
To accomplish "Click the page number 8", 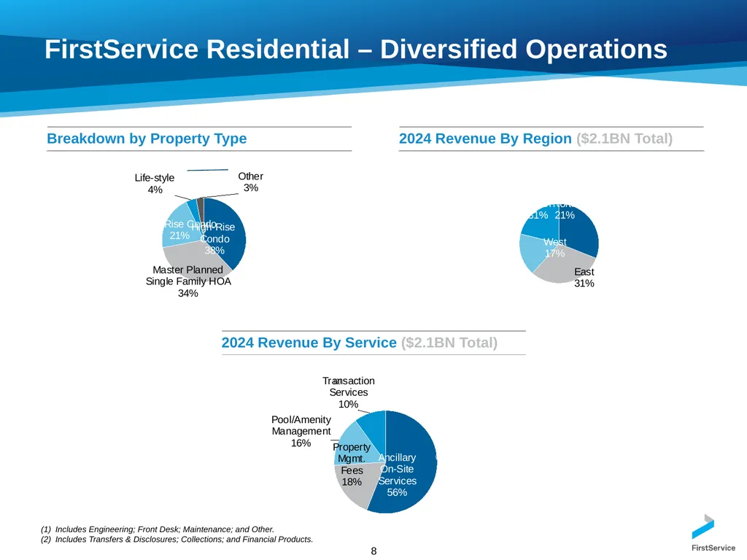I will tap(373, 551).
